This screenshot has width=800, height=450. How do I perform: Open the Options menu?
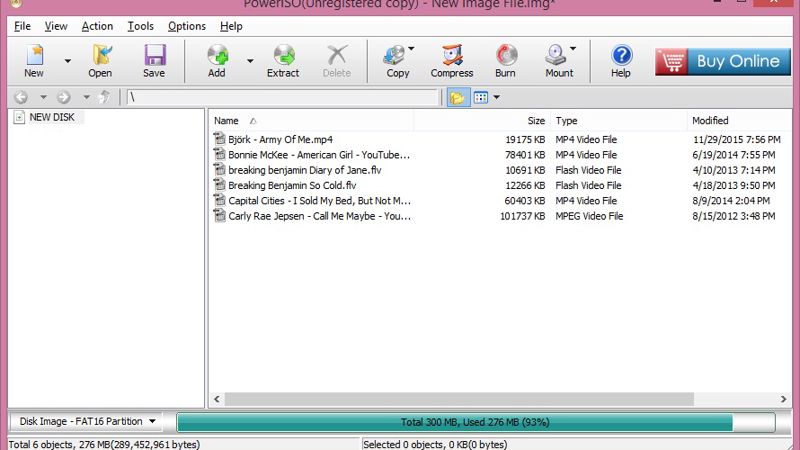[x=187, y=26]
